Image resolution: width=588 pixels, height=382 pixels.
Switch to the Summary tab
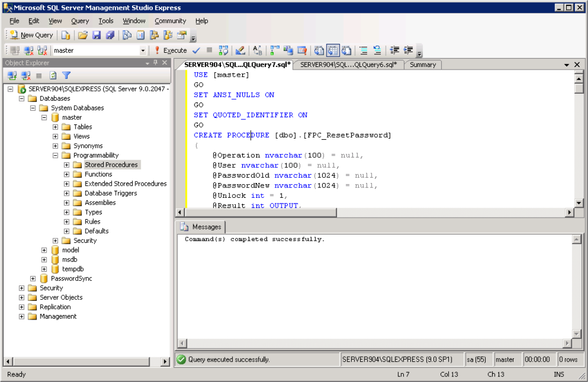pos(423,65)
